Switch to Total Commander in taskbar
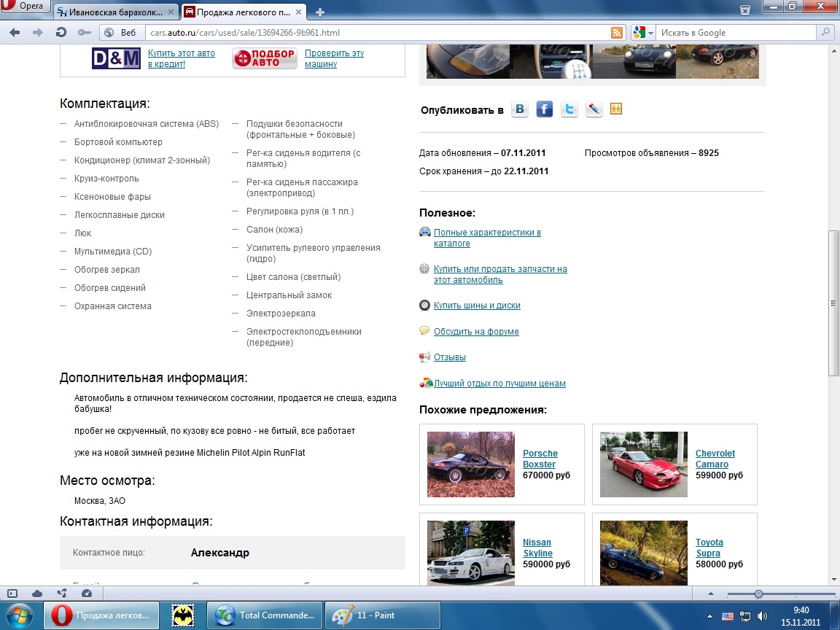This screenshot has height=630, width=840. pos(265,615)
